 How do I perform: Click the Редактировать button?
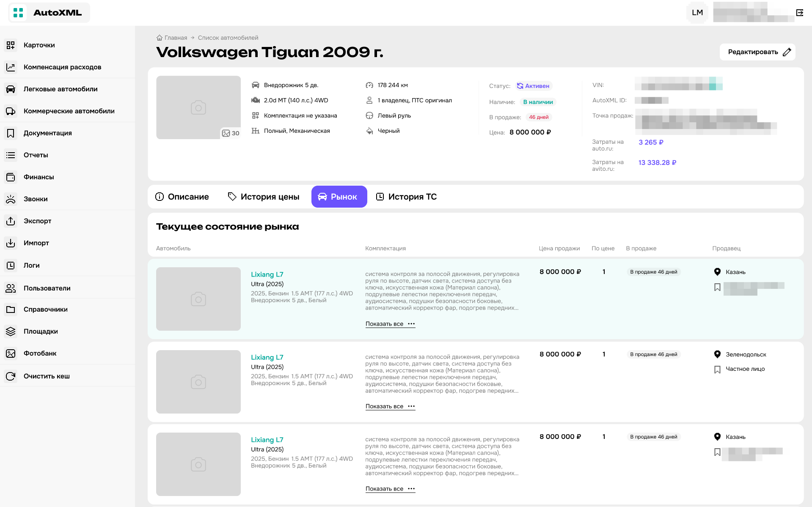(x=757, y=52)
